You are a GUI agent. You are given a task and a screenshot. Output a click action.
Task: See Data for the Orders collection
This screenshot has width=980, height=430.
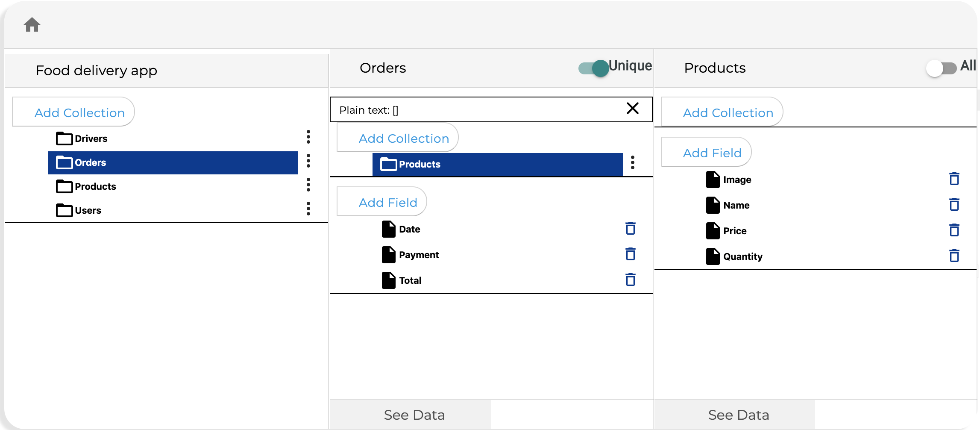click(411, 415)
